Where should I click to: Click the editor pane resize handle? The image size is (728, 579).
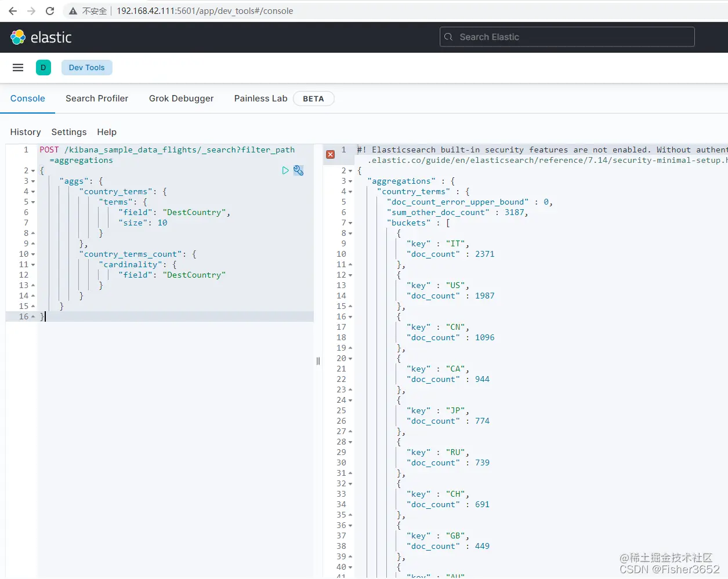pos(318,361)
